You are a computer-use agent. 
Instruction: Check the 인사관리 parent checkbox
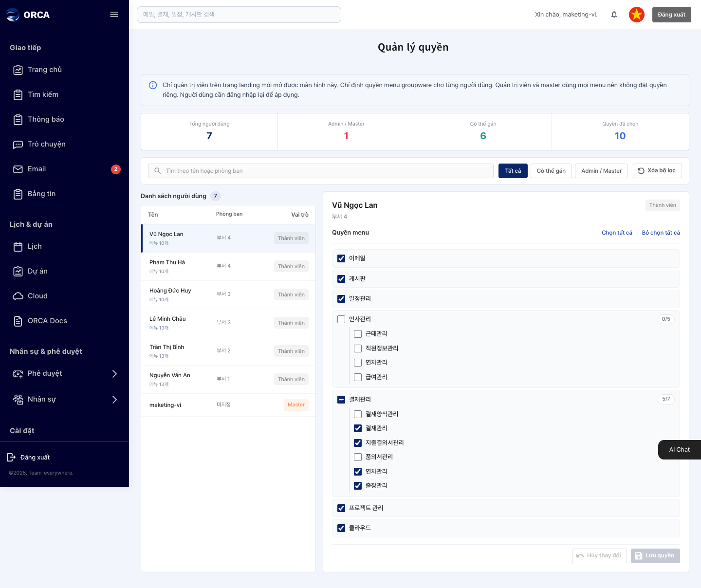[341, 319]
